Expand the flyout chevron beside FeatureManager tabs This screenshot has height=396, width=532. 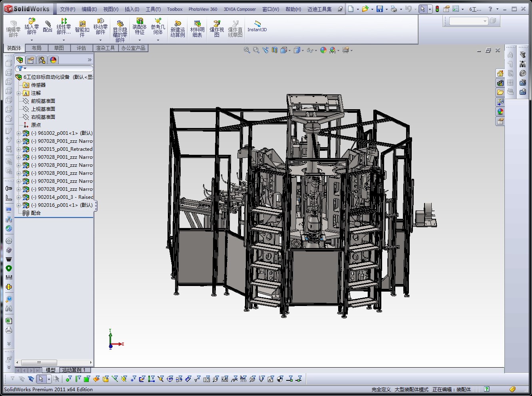[90, 60]
